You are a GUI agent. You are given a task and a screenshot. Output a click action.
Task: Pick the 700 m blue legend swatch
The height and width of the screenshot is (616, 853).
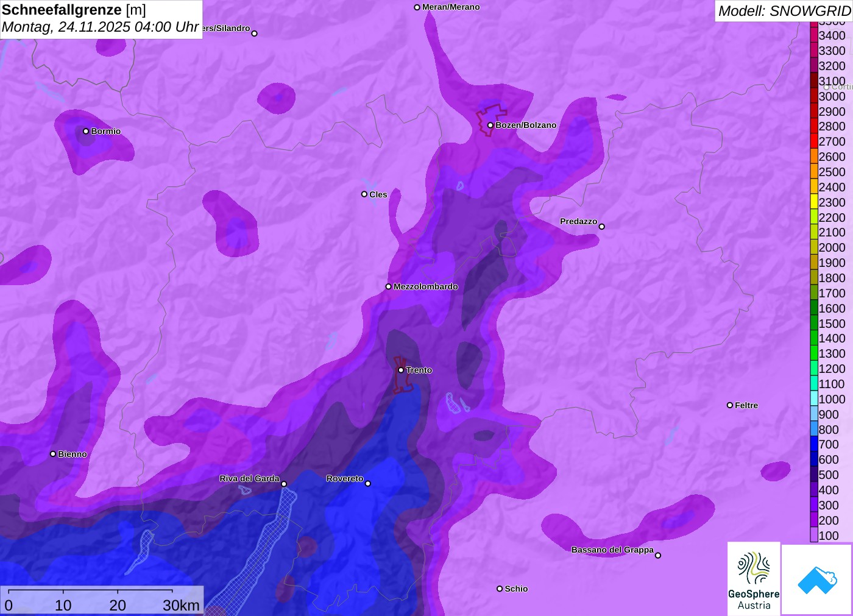click(814, 444)
